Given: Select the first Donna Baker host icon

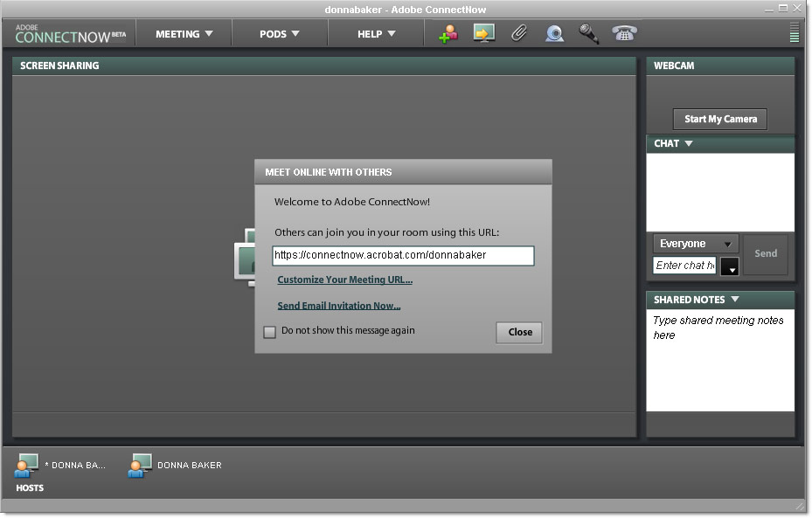Looking at the screenshot, I should (27, 466).
